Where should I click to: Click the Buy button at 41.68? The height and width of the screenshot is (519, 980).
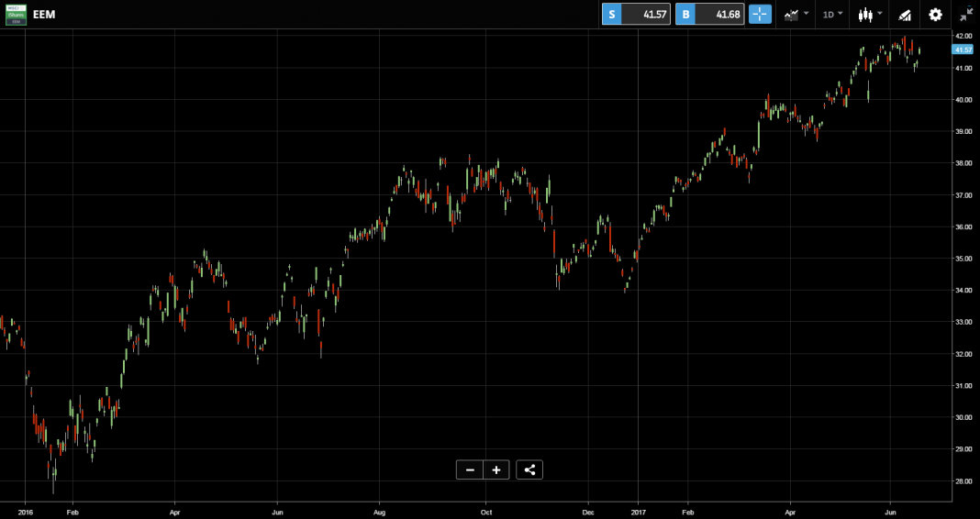point(710,15)
